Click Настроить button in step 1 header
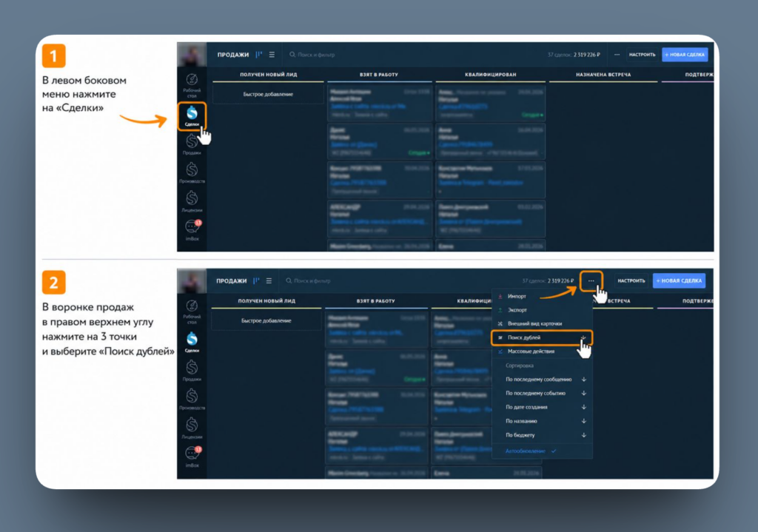Screen dimensions: 758x532 click(642, 55)
